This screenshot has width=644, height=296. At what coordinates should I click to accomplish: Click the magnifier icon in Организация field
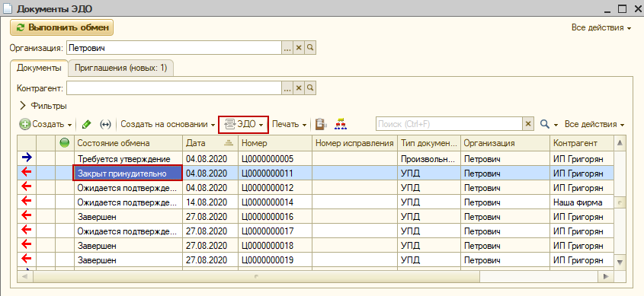pyautogui.click(x=310, y=48)
